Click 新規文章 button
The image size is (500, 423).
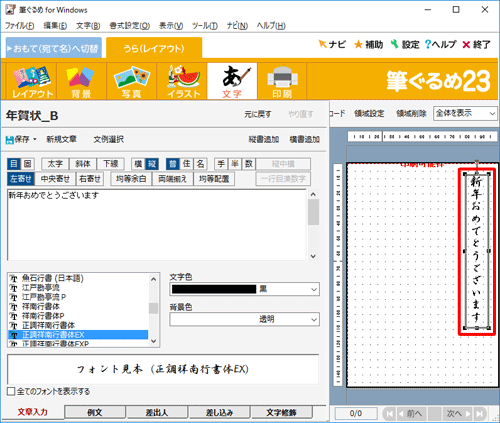(61, 139)
